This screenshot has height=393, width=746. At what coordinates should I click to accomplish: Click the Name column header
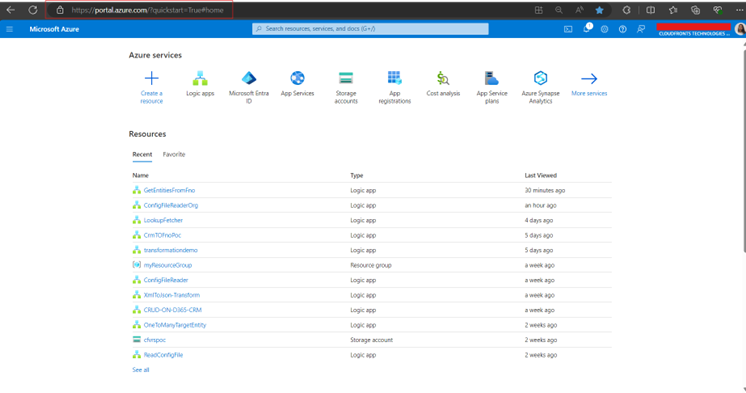click(140, 175)
